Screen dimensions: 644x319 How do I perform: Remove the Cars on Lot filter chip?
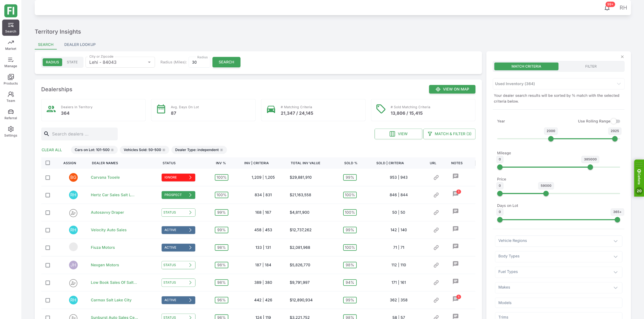[x=112, y=150]
